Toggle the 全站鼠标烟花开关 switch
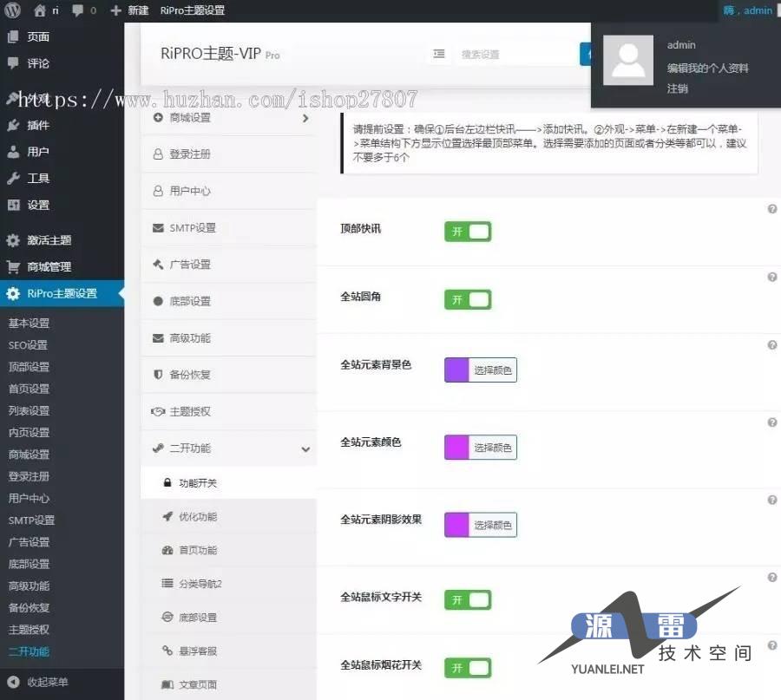This screenshot has height=700, width=781. pyautogui.click(x=468, y=668)
